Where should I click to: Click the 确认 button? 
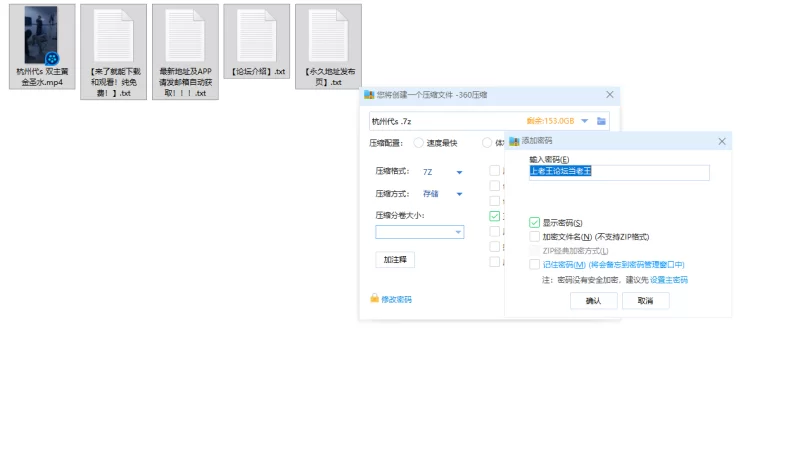pos(593,301)
